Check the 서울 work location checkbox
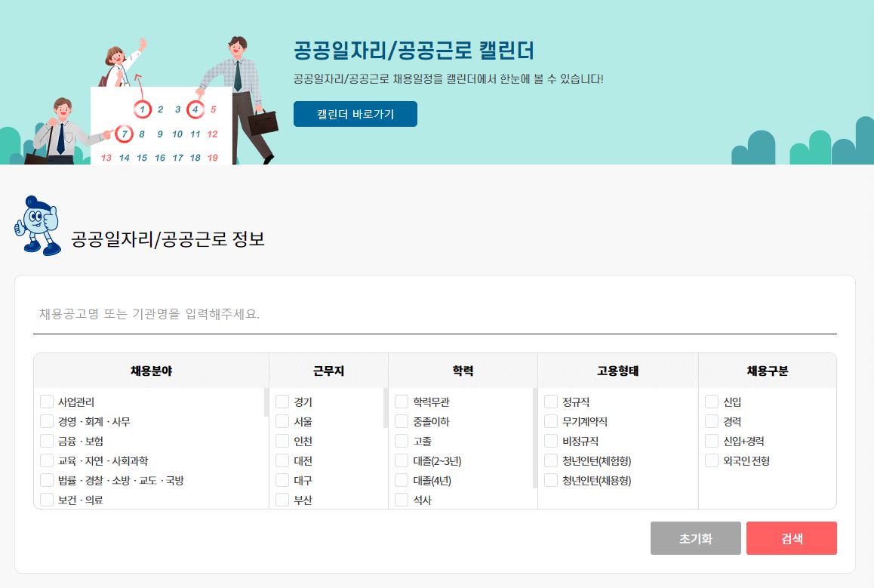The width and height of the screenshot is (874, 588). (x=282, y=421)
